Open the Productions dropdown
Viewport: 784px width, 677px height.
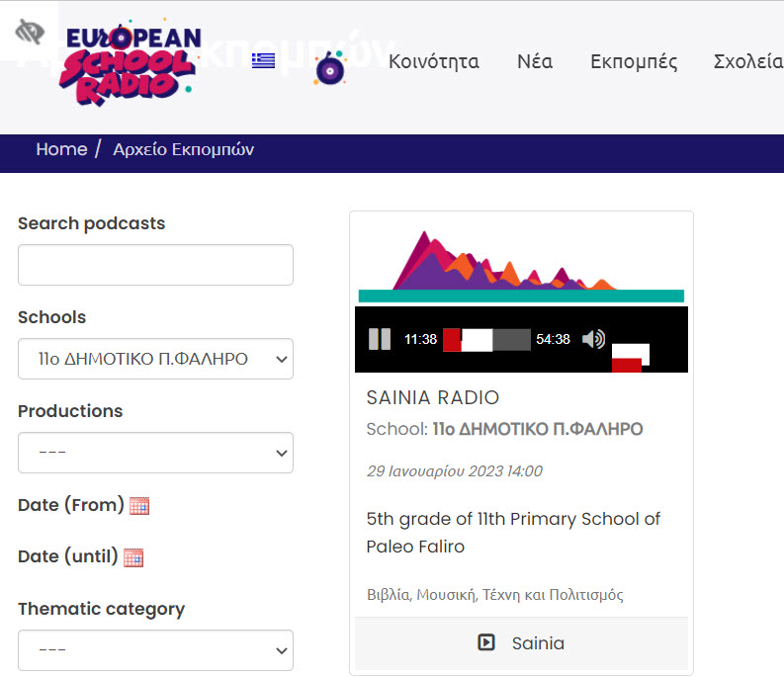(155, 453)
